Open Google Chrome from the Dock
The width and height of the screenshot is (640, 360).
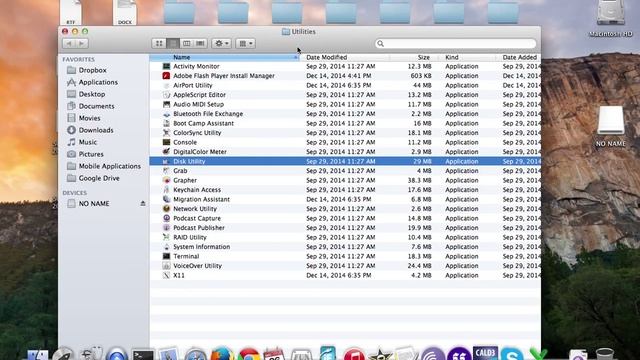point(249,354)
